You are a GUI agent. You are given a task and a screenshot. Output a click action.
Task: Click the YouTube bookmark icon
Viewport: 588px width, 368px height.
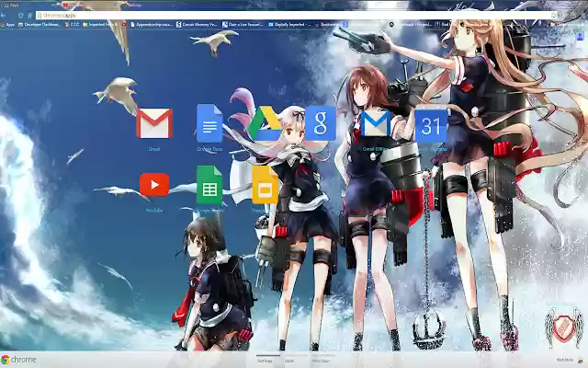(x=124, y=25)
